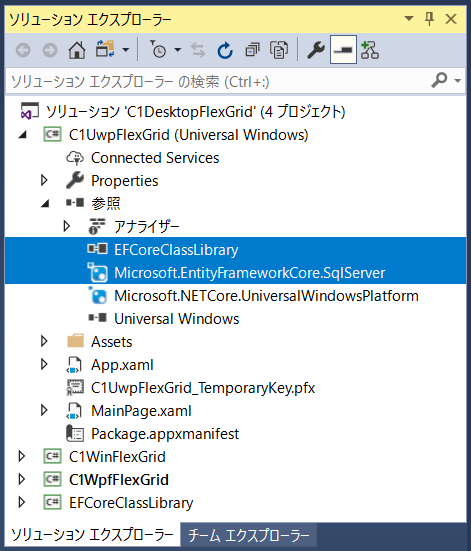Viewport: 471px width, 551px height.
Task: Open the solutions and folders dropdown arrow
Action: 125,50
